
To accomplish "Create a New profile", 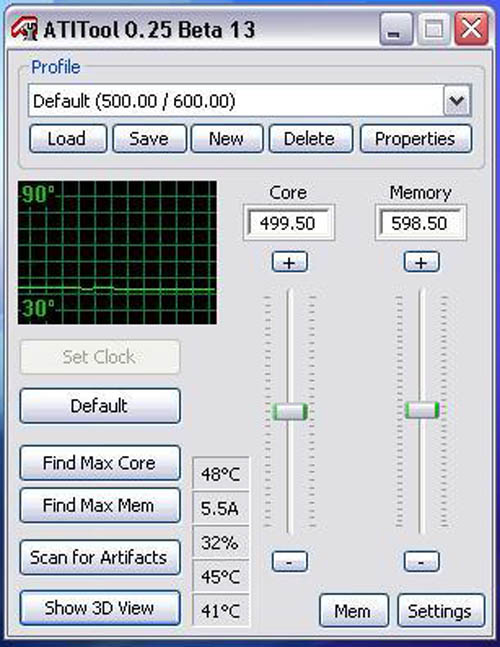I will click(x=226, y=139).
